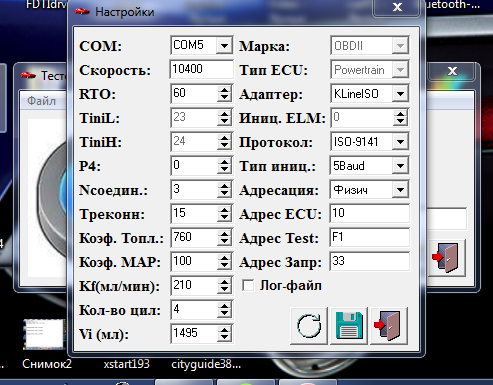Expand the Протокол ISO-9141 dropdown
493x385 pixels.
click(400, 142)
